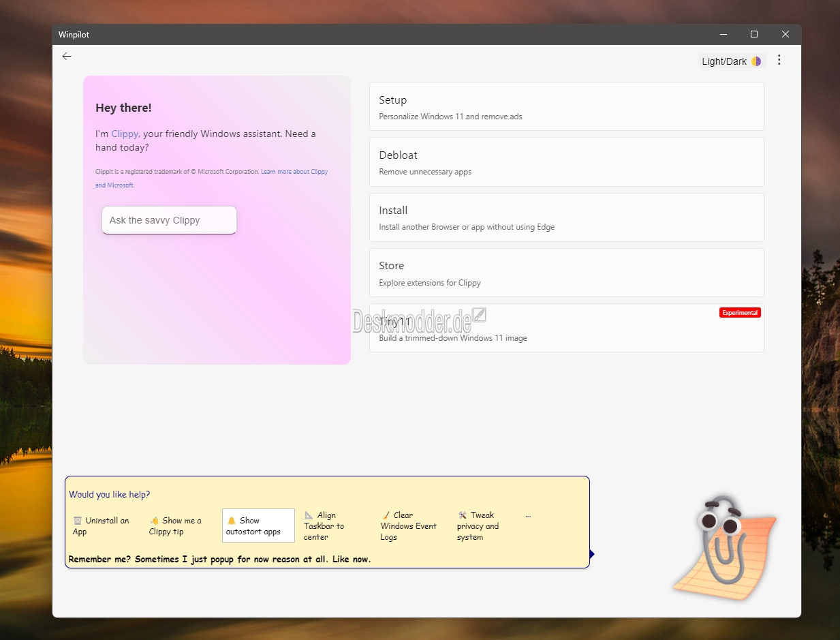Click the Experimental red badge

[740, 313]
